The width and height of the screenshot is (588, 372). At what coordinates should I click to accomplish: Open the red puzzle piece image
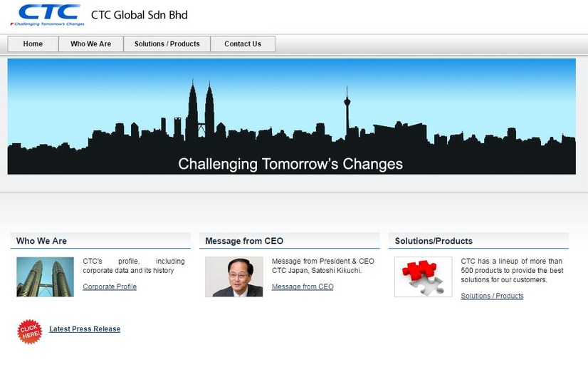423,277
